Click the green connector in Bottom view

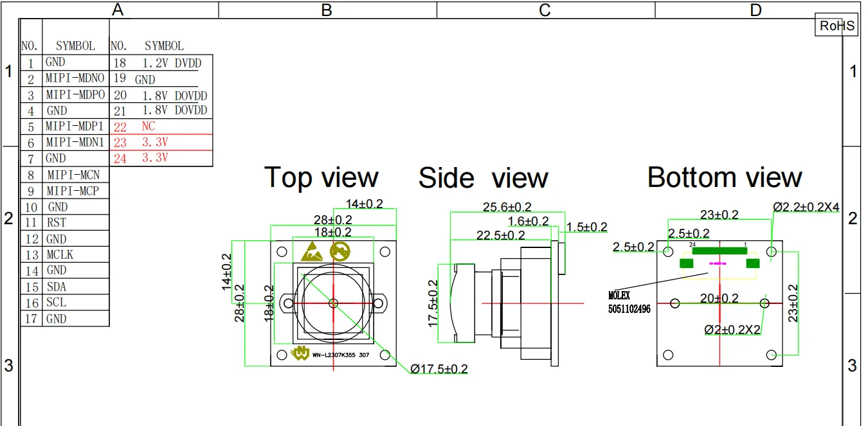719,251
